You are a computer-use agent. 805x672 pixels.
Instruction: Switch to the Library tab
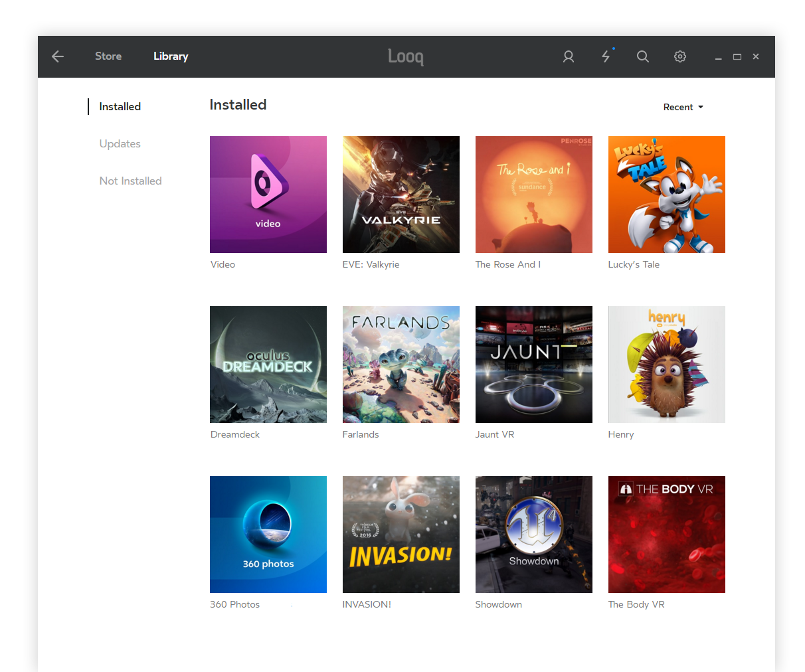[x=171, y=56]
